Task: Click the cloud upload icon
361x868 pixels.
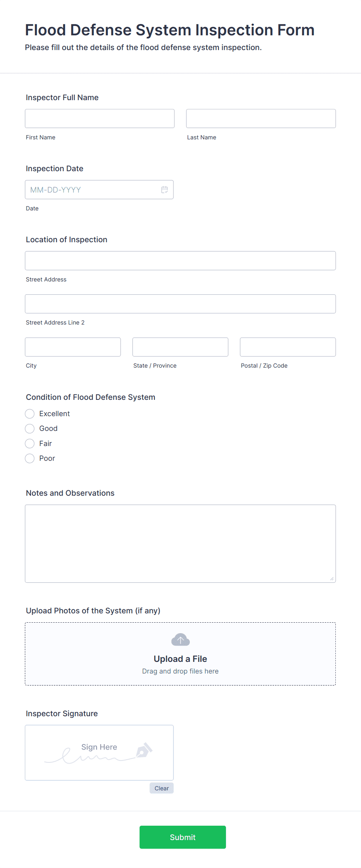Action: [180, 639]
